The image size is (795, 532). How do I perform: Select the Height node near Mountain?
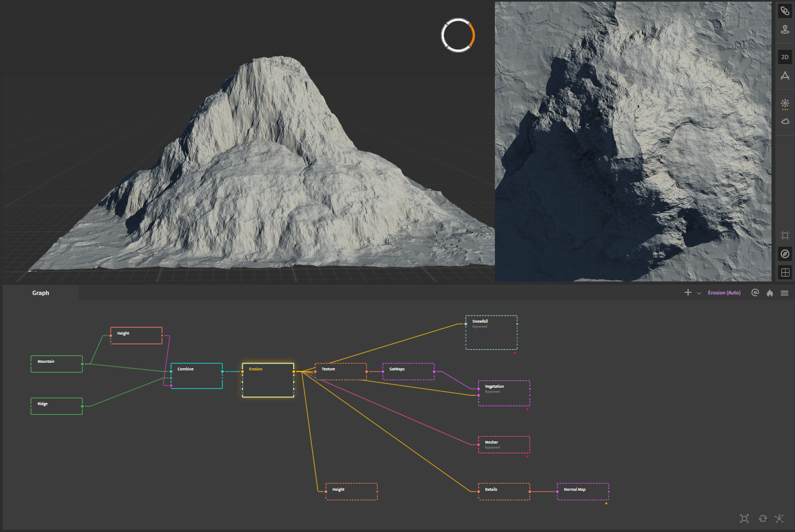136,336
